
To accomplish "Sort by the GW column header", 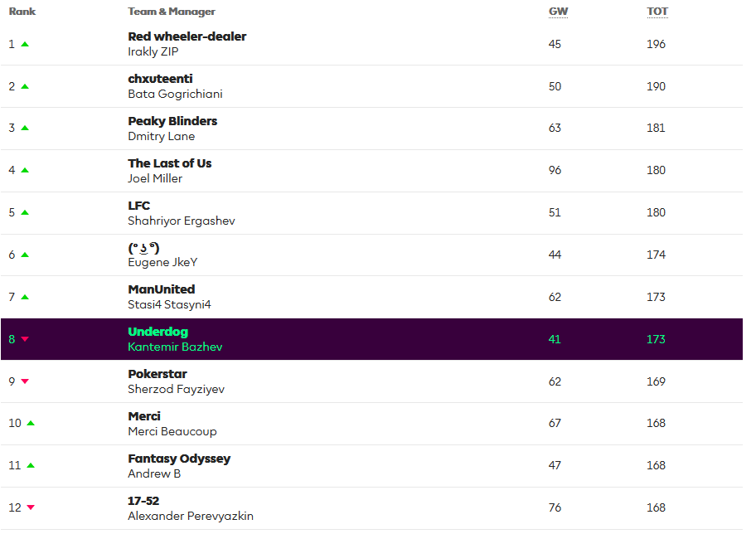I will (x=558, y=12).
